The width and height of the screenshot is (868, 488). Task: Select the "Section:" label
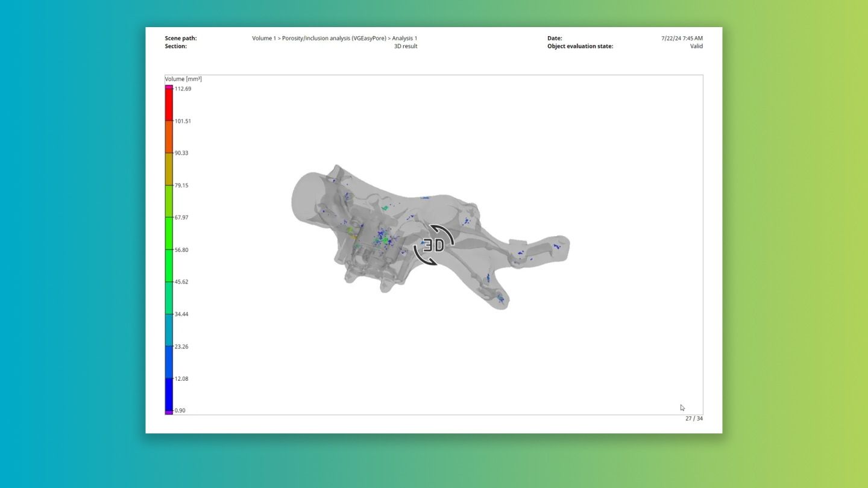(x=176, y=46)
